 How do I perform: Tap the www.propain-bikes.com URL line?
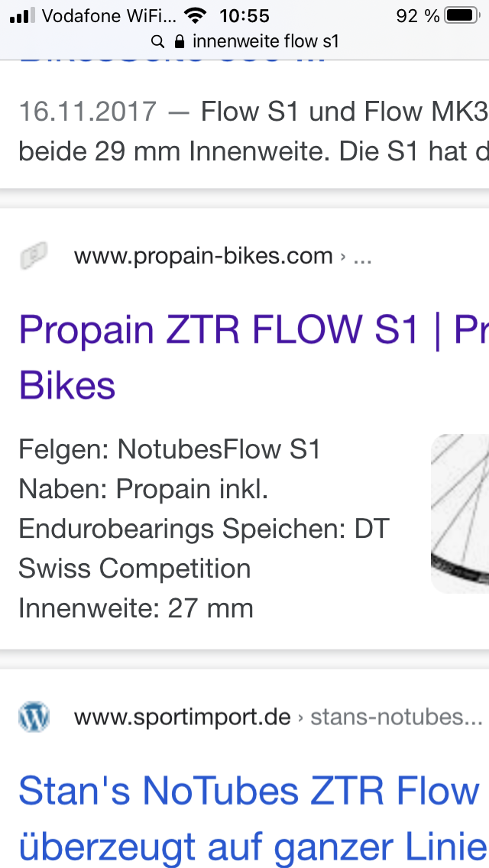203,256
